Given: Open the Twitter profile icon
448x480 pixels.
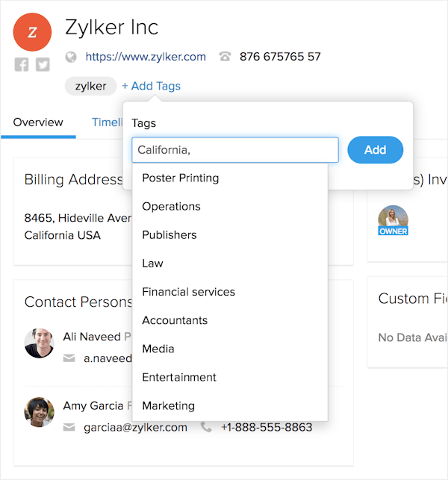Looking at the screenshot, I should [43, 65].
